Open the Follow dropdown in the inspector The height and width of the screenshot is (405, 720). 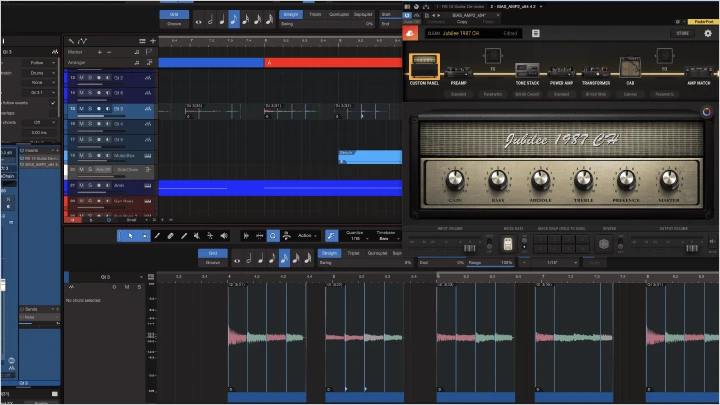coord(39,62)
